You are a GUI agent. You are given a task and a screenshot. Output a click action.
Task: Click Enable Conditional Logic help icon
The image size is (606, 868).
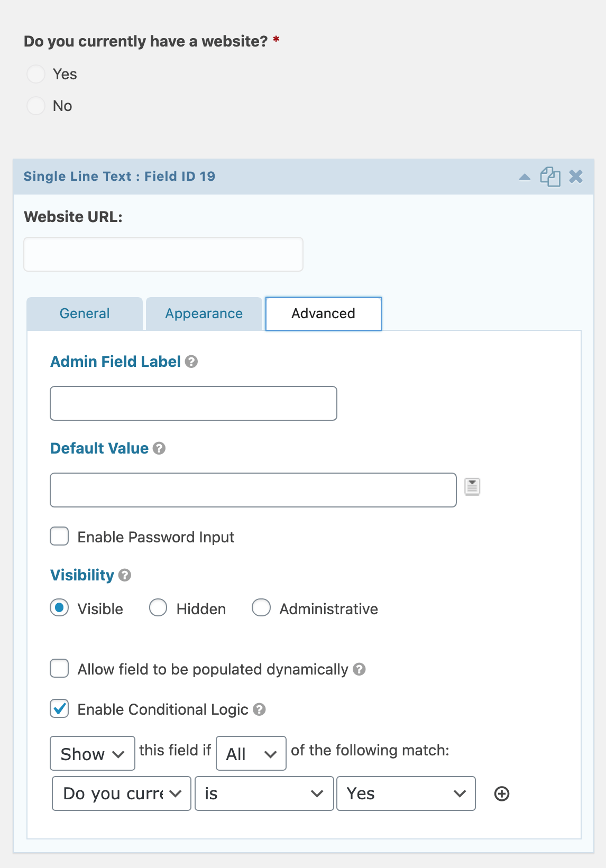pyautogui.click(x=259, y=709)
